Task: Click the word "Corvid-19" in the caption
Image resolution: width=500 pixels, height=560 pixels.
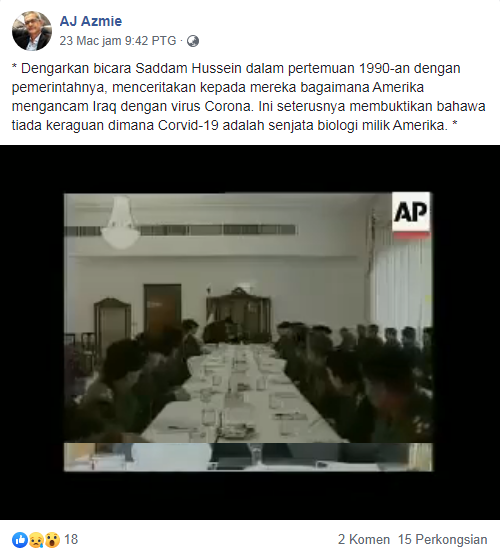Action: [x=188, y=125]
